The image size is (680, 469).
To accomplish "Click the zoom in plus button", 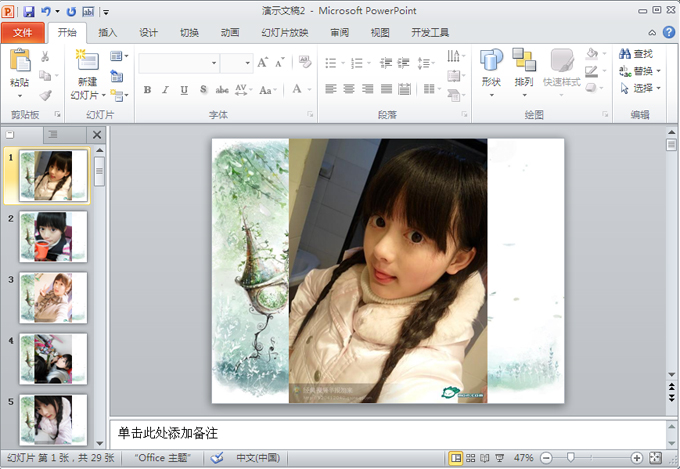I will tap(637, 457).
